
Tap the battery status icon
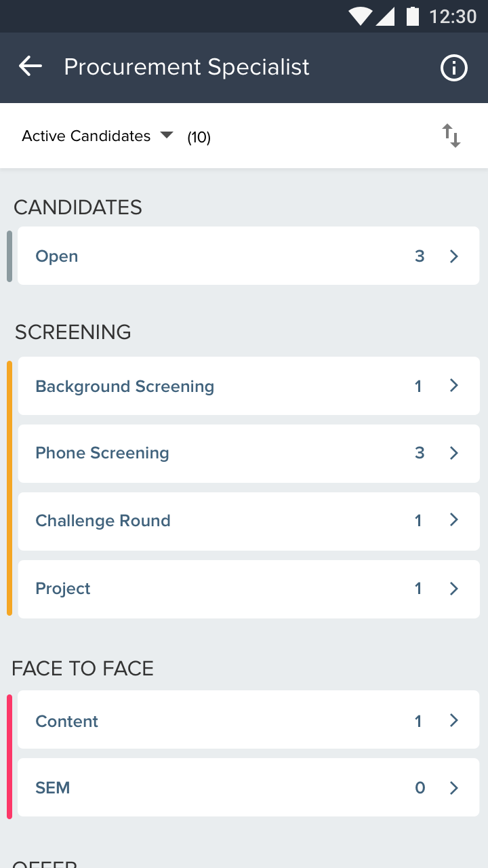coord(412,16)
